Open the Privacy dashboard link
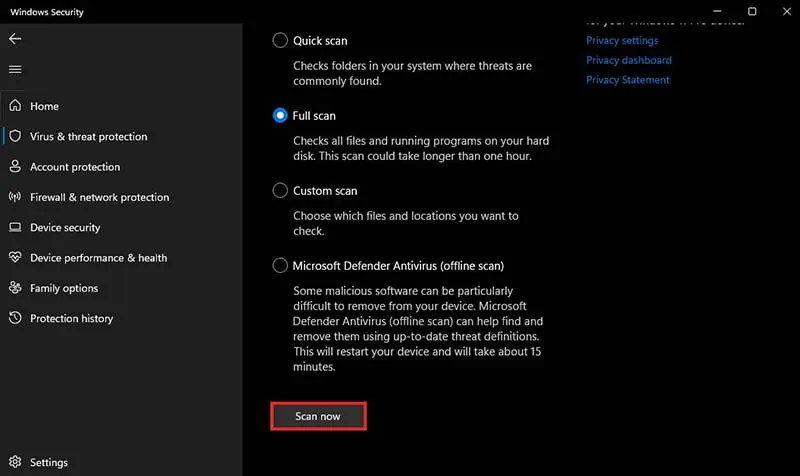This screenshot has width=800, height=476. click(629, 60)
